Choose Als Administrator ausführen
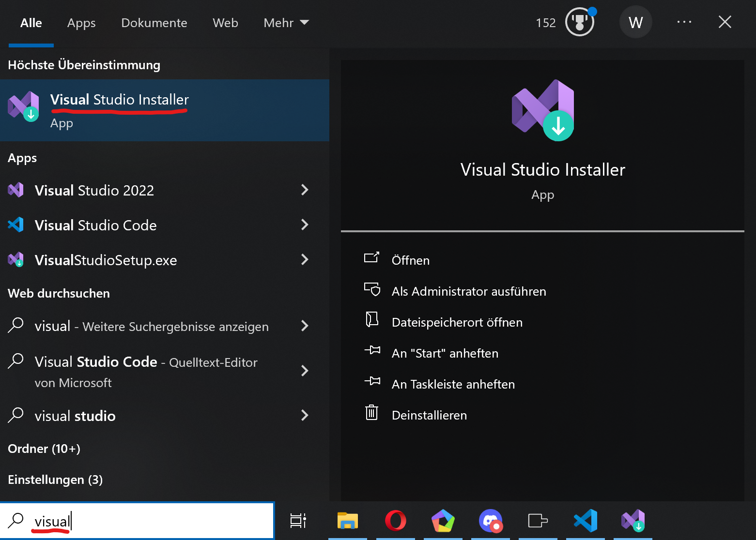 pyautogui.click(x=469, y=291)
